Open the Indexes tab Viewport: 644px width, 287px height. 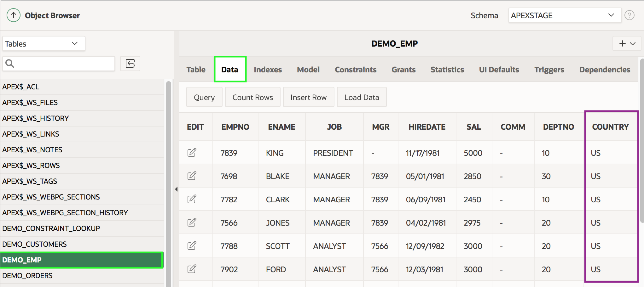[x=268, y=70]
